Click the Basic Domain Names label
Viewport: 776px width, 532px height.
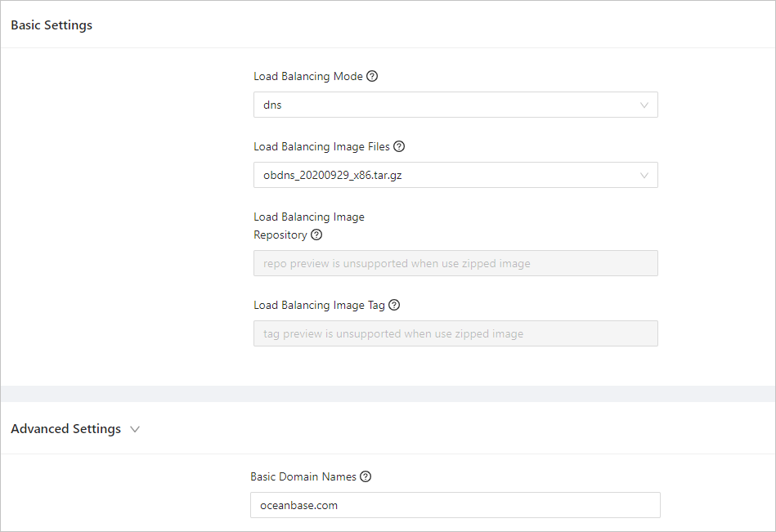point(303,476)
